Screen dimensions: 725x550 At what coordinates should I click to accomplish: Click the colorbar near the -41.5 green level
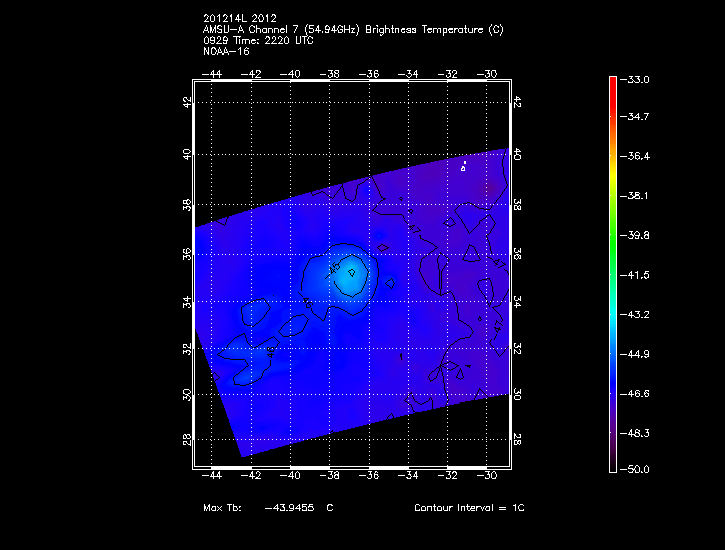point(613,274)
